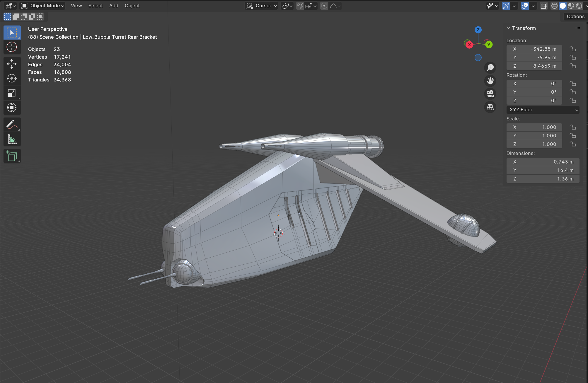Open overlays options dropdown arrow
588x383 pixels.
pos(533,6)
